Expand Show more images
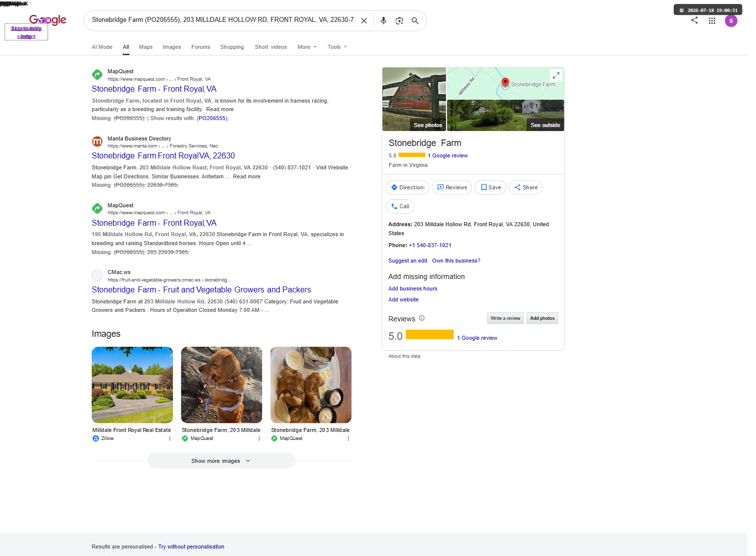The height and width of the screenshot is (556, 756). click(221, 461)
